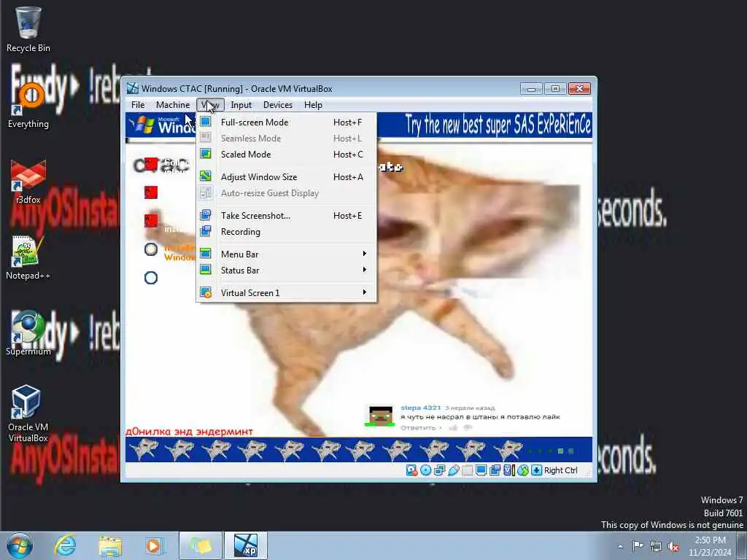Show hidden tray icons arrow
This screenshot has width=747, height=560.
tap(620, 546)
